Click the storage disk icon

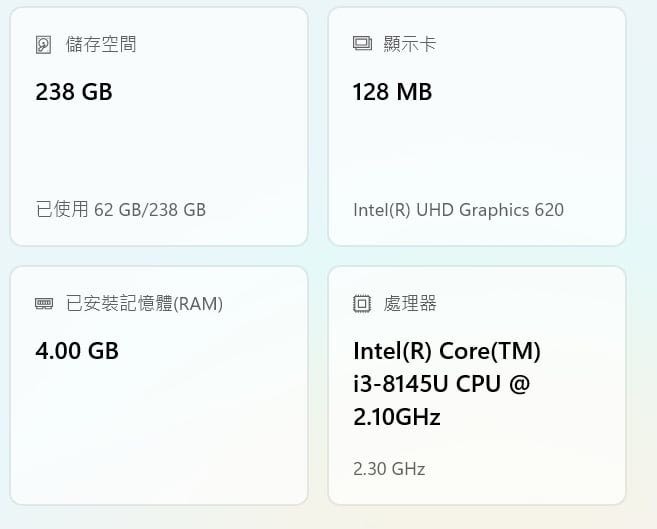[44, 45]
